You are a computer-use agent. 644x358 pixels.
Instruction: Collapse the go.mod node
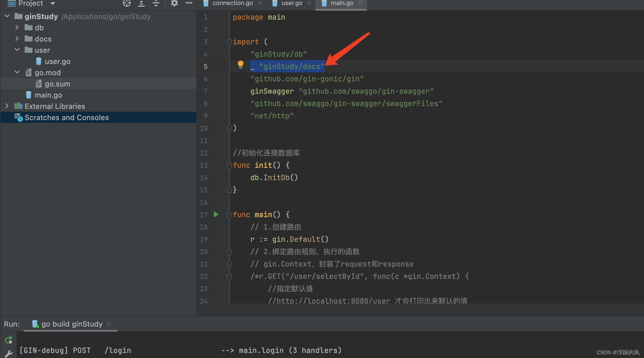pyautogui.click(x=17, y=72)
